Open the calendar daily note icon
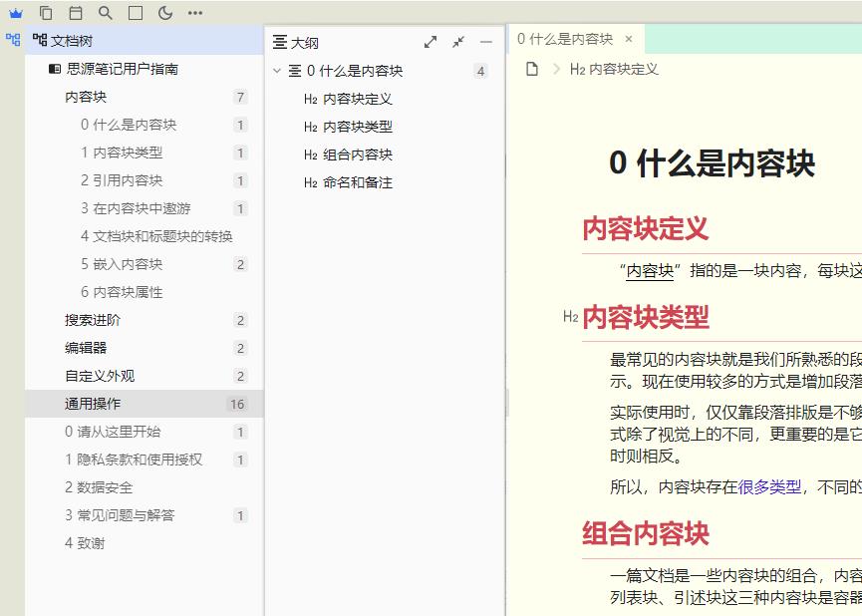The width and height of the screenshot is (862, 616). click(x=76, y=13)
